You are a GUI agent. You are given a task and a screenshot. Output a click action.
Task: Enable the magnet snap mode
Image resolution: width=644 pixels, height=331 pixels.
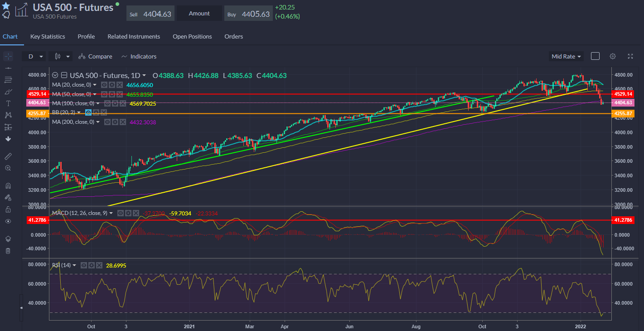8,186
